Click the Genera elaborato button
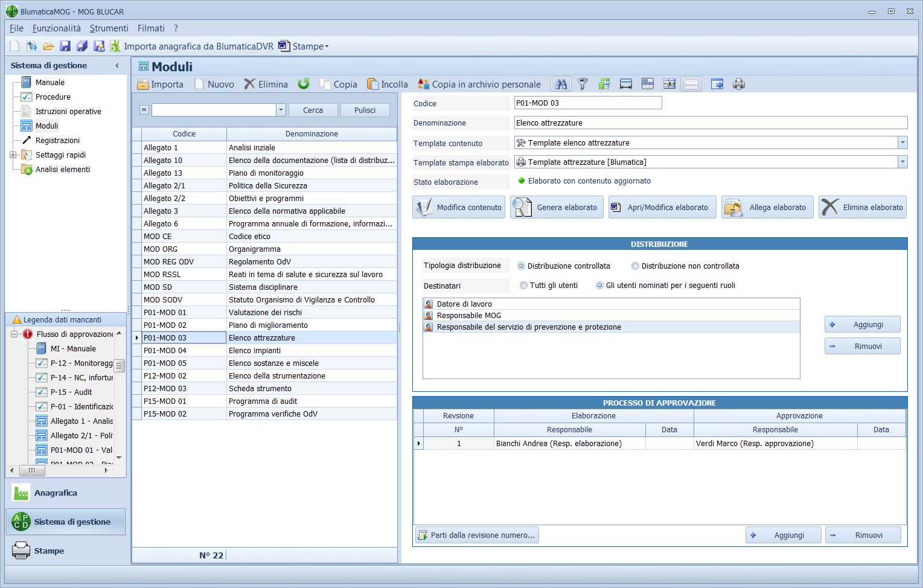 pyautogui.click(x=557, y=208)
